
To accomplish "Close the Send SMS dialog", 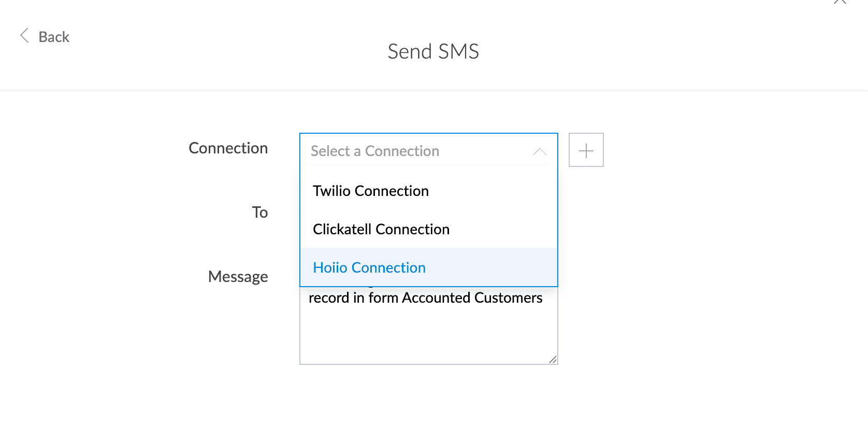I will pos(840,2).
